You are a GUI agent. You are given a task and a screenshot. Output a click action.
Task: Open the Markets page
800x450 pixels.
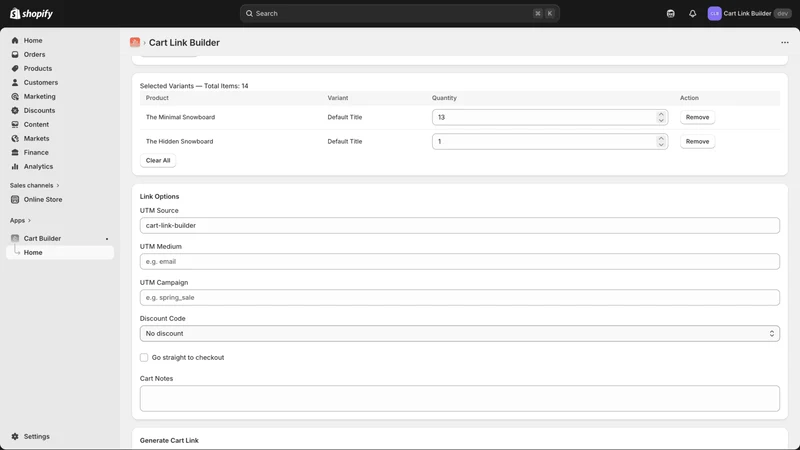click(36, 138)
